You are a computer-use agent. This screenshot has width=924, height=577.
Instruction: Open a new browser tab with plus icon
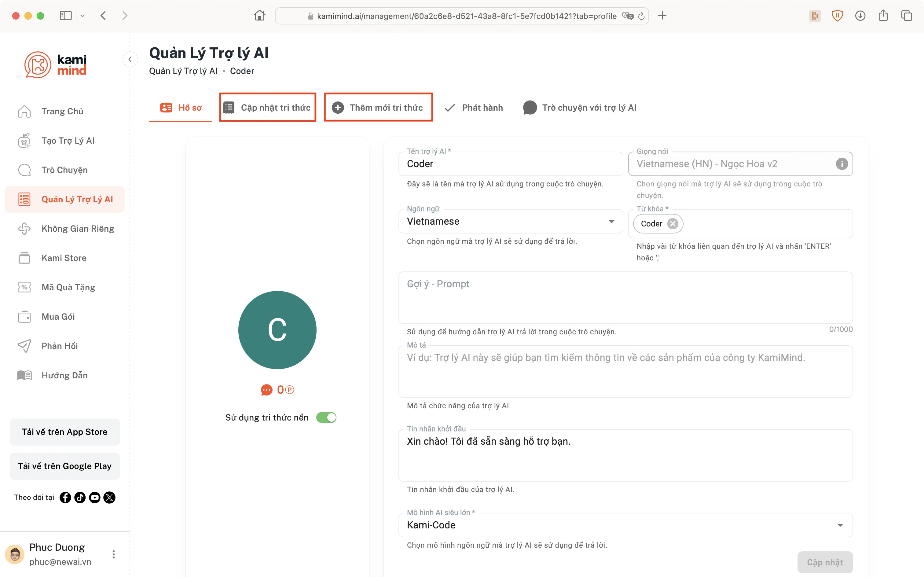click(662, 16)
